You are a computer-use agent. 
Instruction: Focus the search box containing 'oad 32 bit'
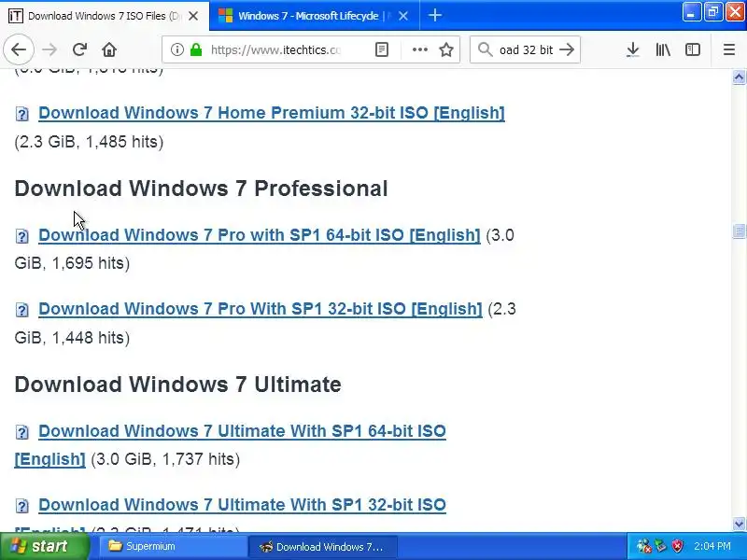(x=526, y=49)
